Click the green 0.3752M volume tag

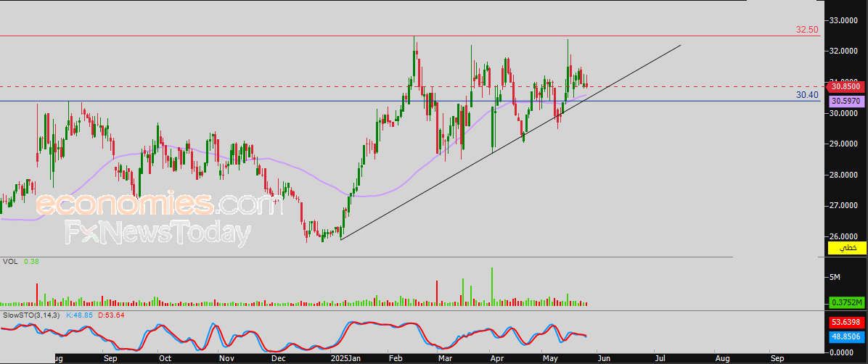[846, 302]
